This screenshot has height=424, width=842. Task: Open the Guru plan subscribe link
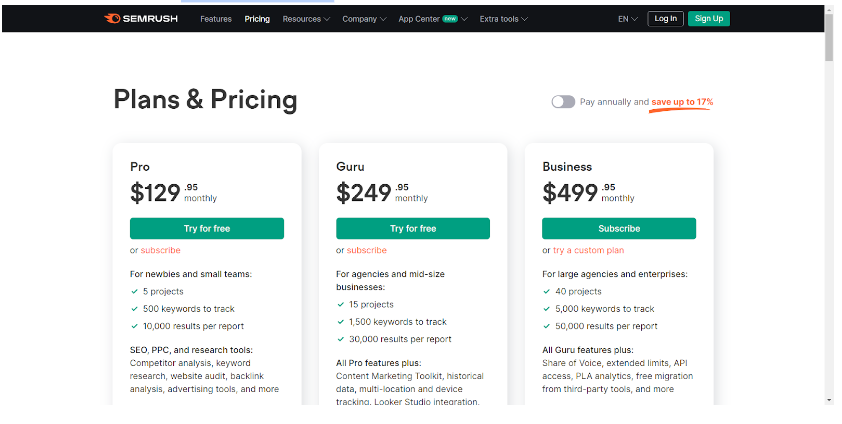click(x=367, y=250)
